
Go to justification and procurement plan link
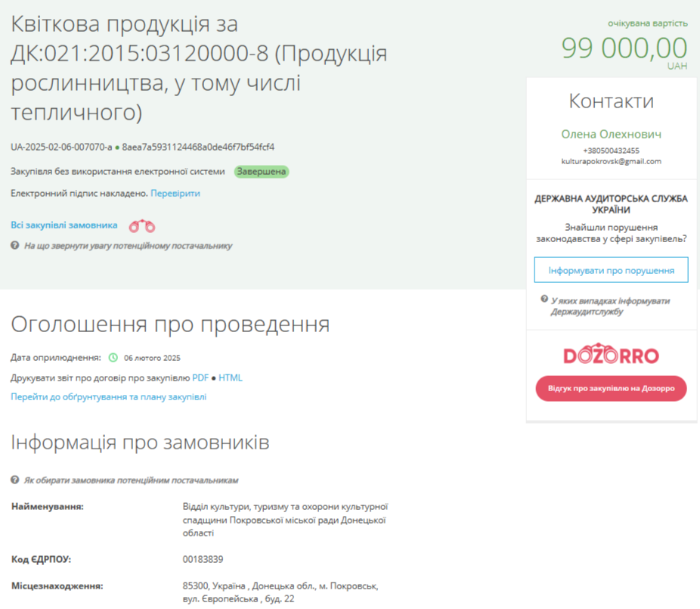pyautogui.click(x=108, y=397)
